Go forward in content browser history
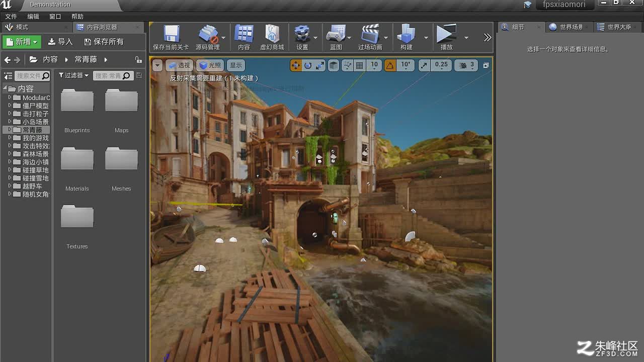This screenshot has width=644, height=362. pos(17,60)
